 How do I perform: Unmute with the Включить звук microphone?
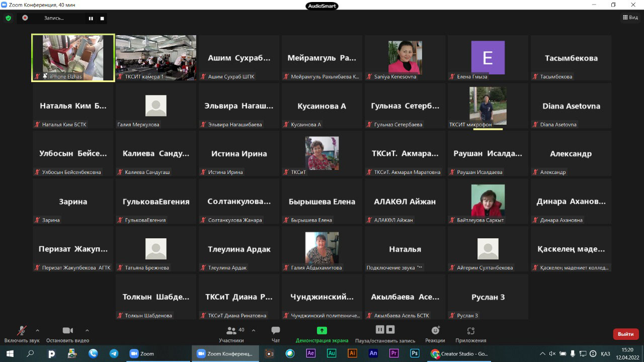click(22, 334)
